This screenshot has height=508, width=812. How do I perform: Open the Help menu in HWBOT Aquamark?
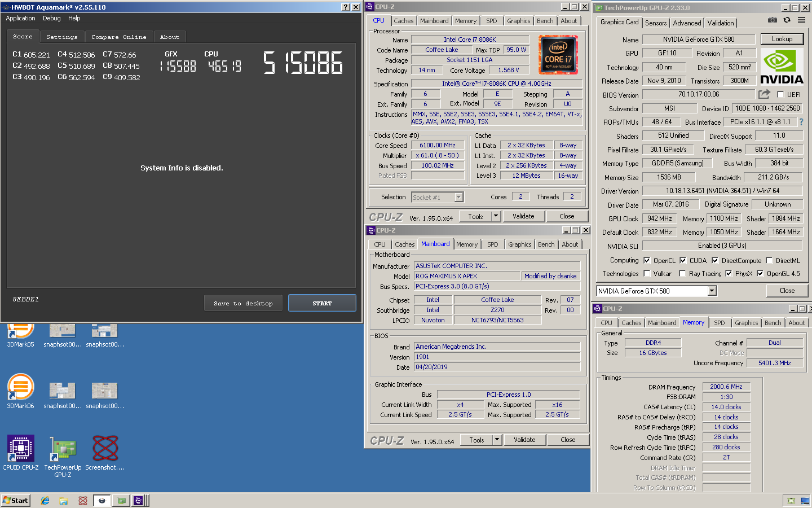[x=74, y=18]
